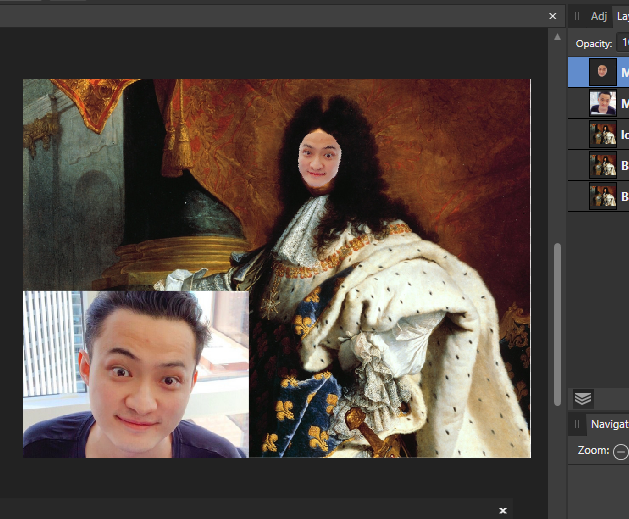
Task: Click the stacked layers icon below the layer list
Action: coord(583,399)
